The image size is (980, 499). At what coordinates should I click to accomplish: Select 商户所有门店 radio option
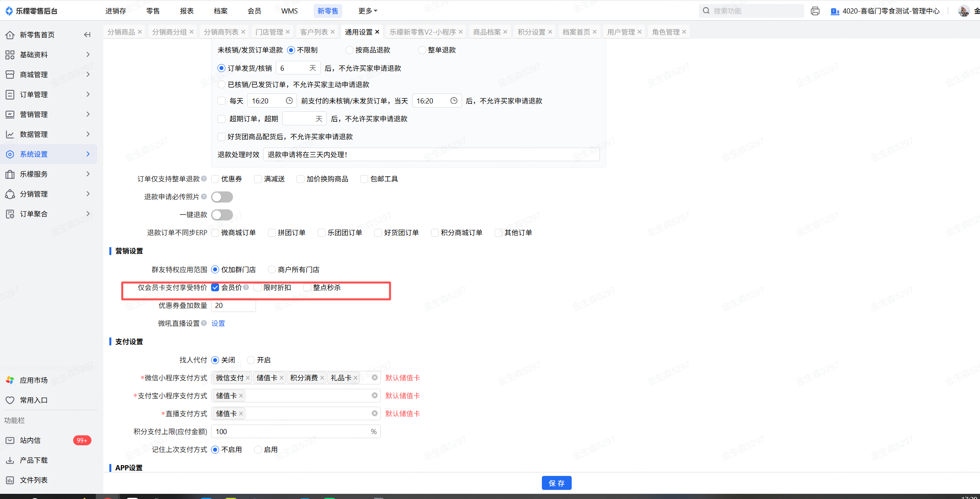(x=272, y=270)
